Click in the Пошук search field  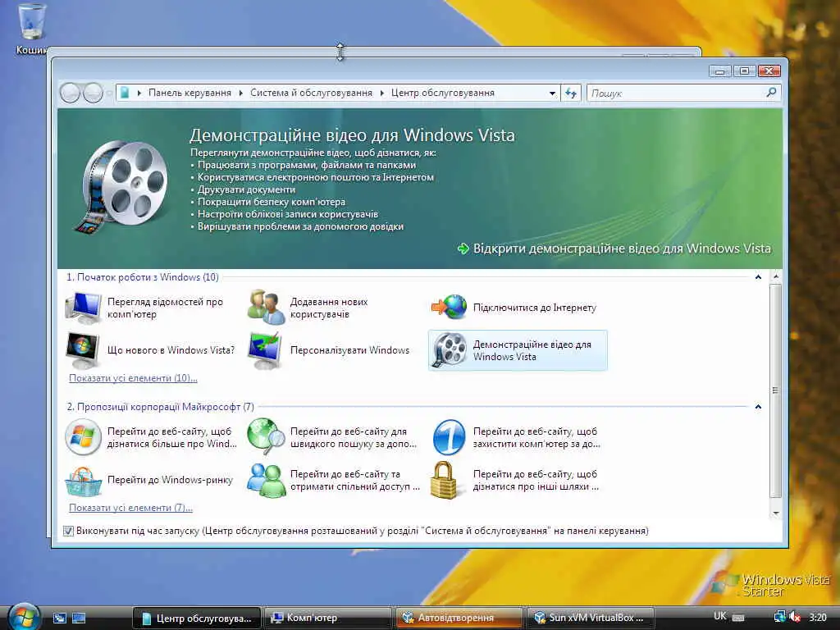pos(676,94)
